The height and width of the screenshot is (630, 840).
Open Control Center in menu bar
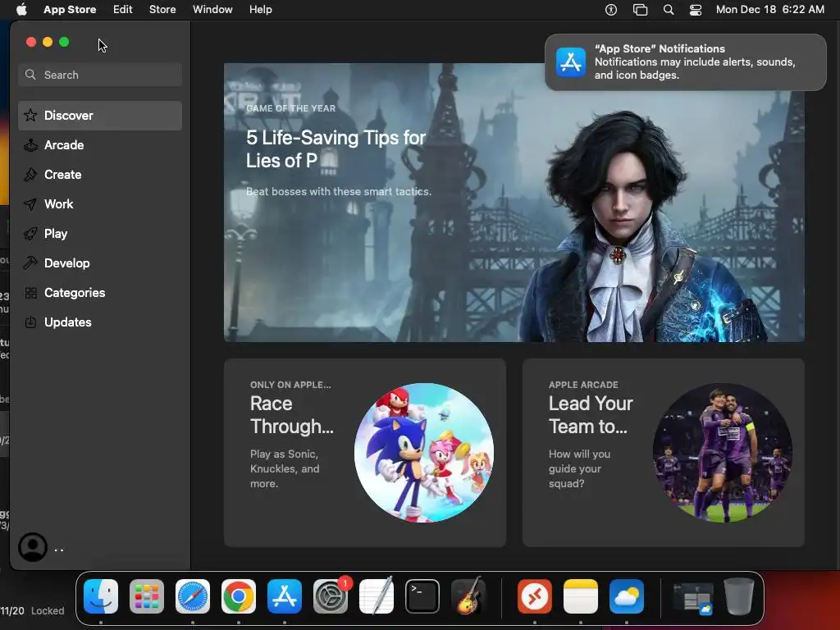click(x=696, y=10)
